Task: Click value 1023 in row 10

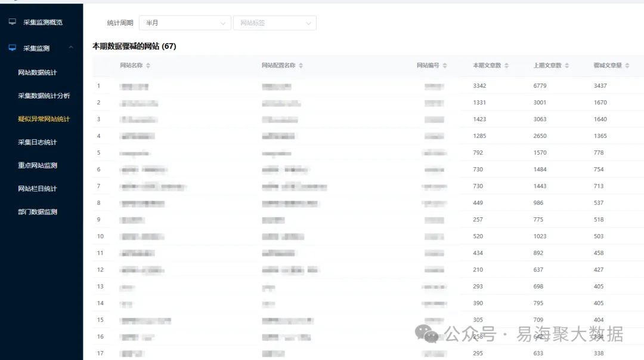Action: (540, 236)
